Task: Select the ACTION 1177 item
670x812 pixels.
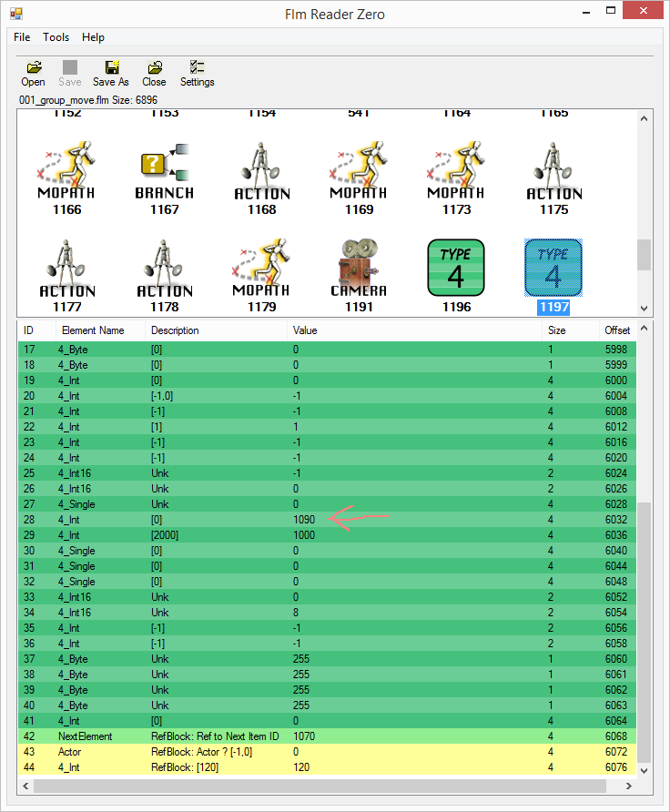Action: (x=67, y=276)
